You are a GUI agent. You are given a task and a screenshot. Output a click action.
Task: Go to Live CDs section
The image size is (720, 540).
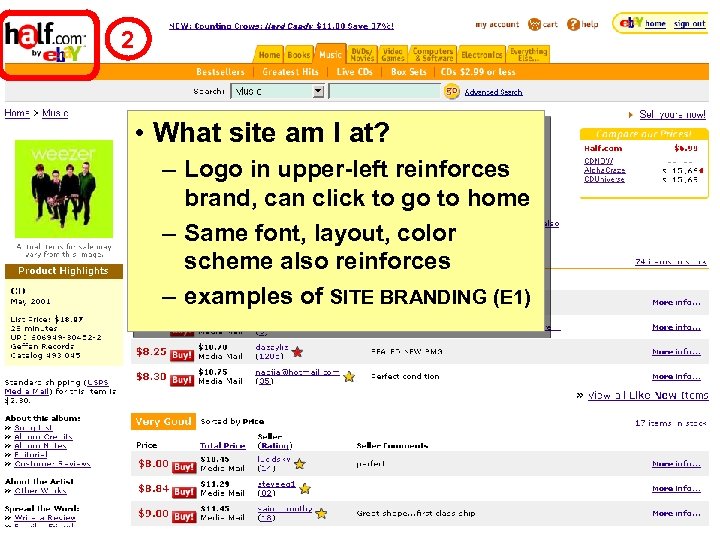[x=354, y=72]
